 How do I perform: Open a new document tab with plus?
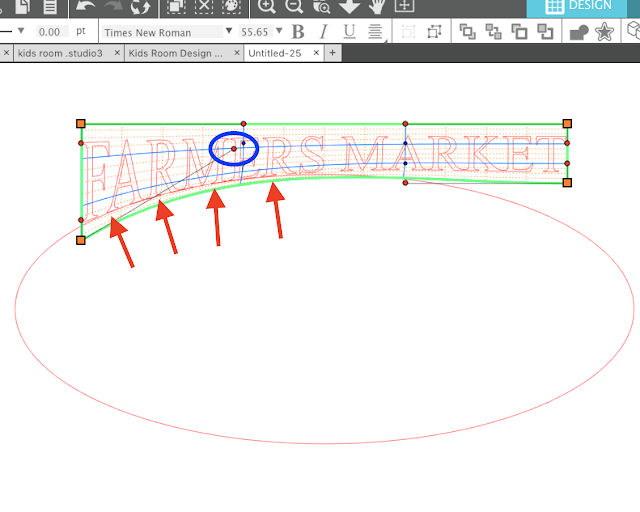[333, 53]
